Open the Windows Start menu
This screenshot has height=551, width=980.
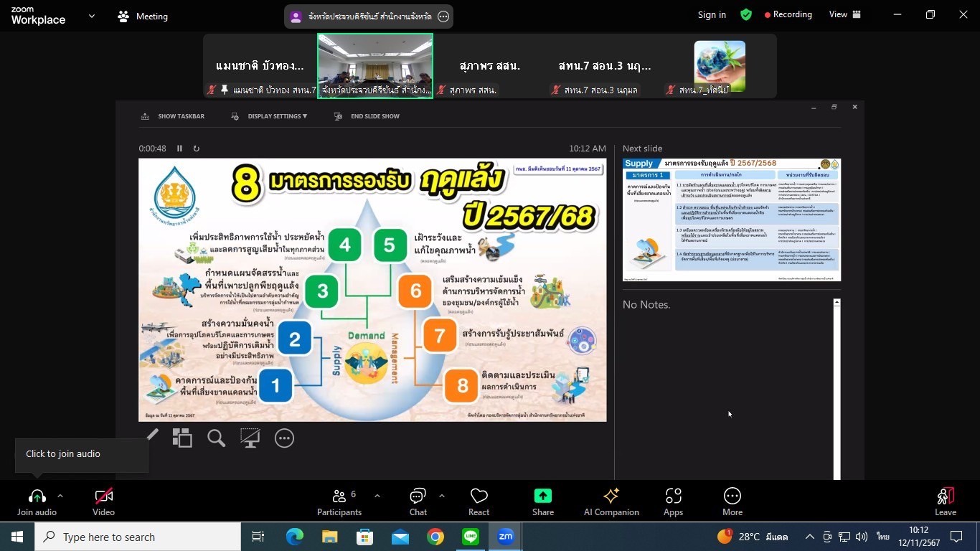pyautogui.click(x=17, y=537)
